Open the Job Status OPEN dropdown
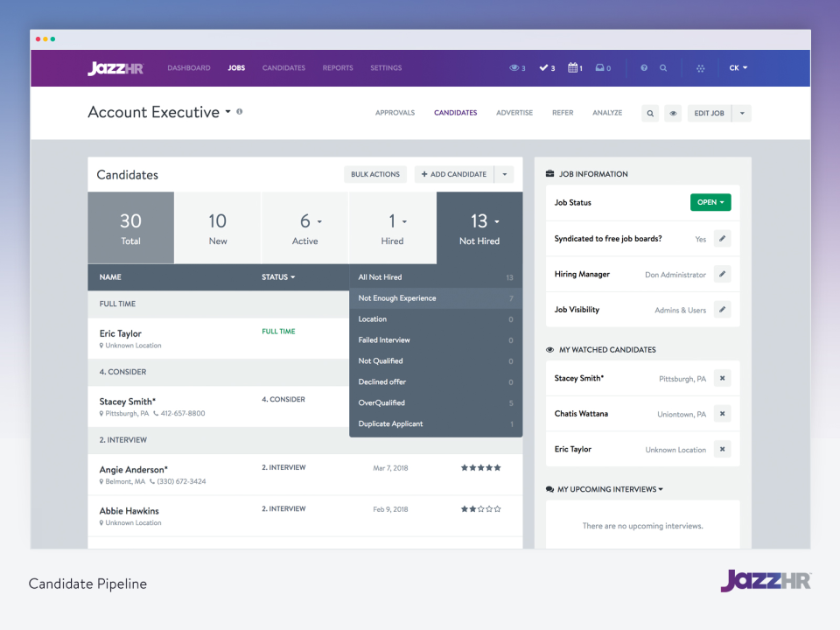Image resolution: width=840 pixels, height=630 pixels. 710,202
